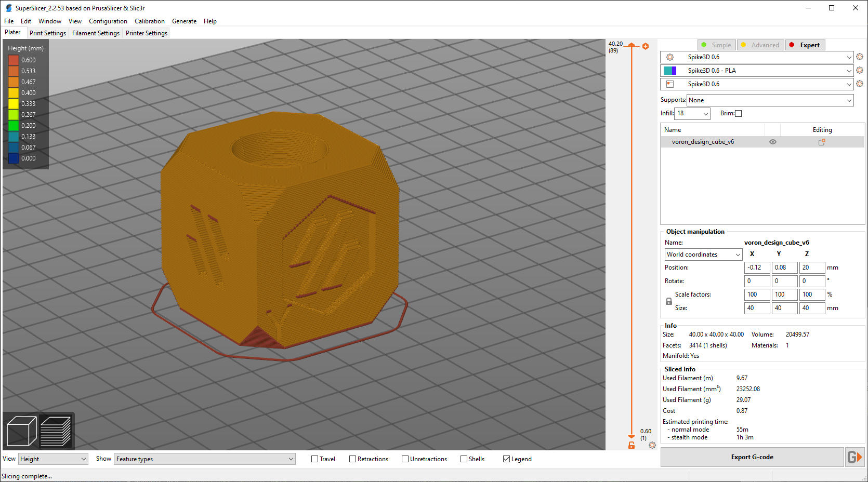Switch to Printer Settings tab
Screen dimensions: 868x482
147,33
